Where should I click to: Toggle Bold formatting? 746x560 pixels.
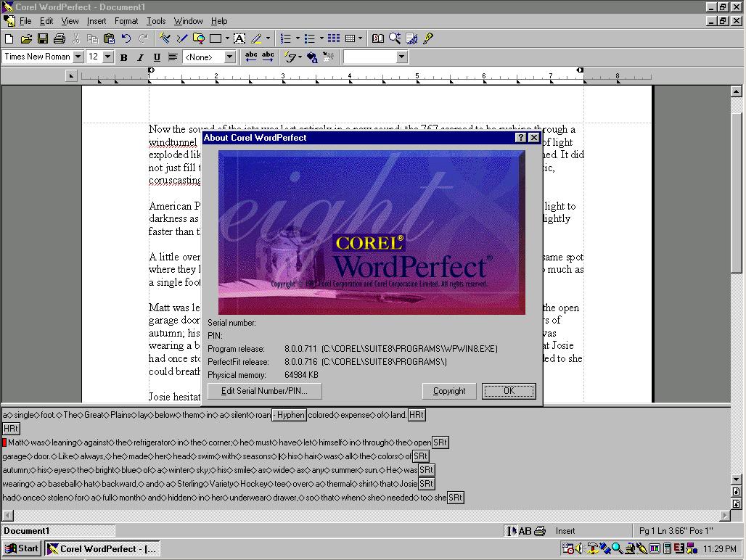click(123, 57)
